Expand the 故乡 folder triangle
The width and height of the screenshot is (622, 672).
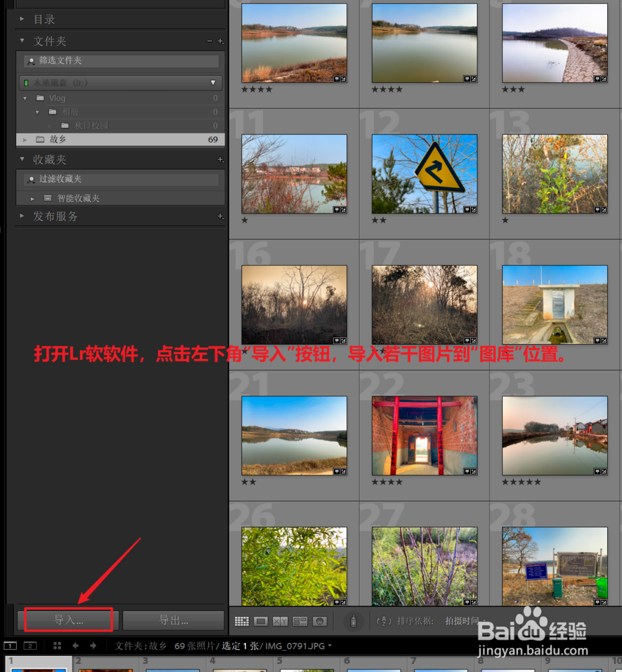(25, 140)
